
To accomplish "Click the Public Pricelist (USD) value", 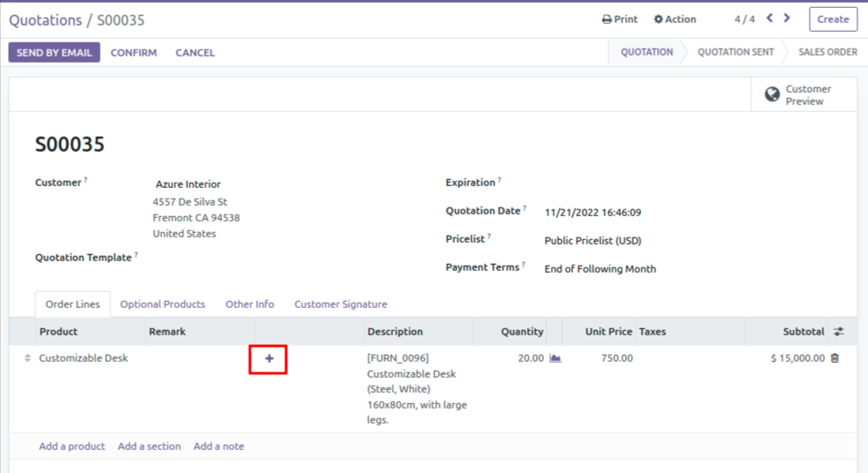I will coord(593,241).
